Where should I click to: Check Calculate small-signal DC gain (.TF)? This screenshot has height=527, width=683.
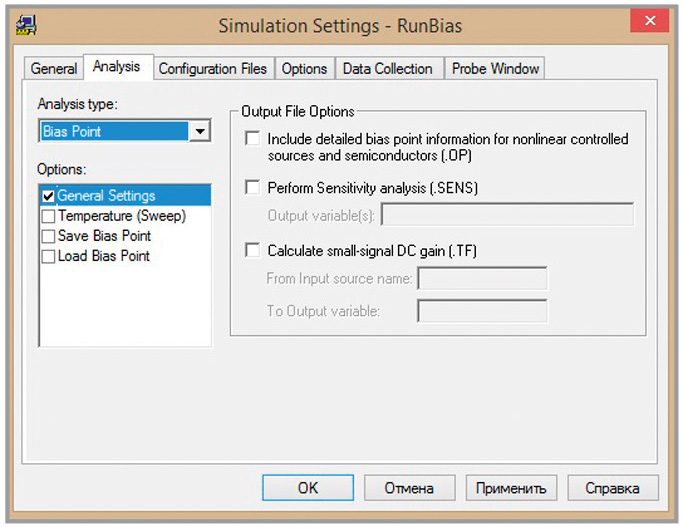click(252, 251)
